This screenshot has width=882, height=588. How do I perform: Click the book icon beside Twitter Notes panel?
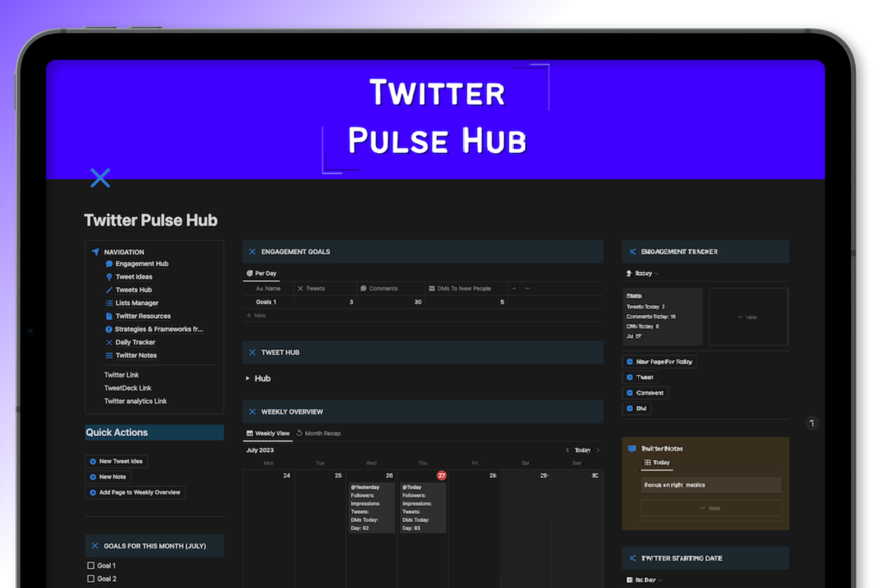coord(632,448)
